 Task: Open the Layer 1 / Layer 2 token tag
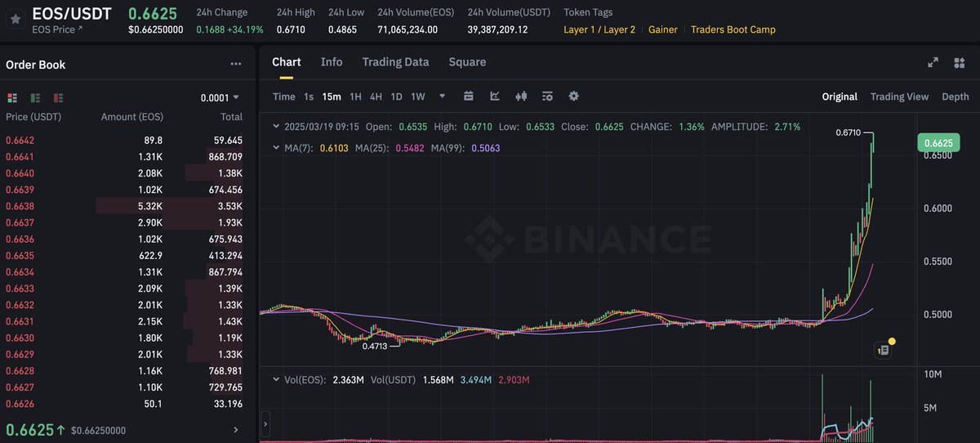pos(599,29)
